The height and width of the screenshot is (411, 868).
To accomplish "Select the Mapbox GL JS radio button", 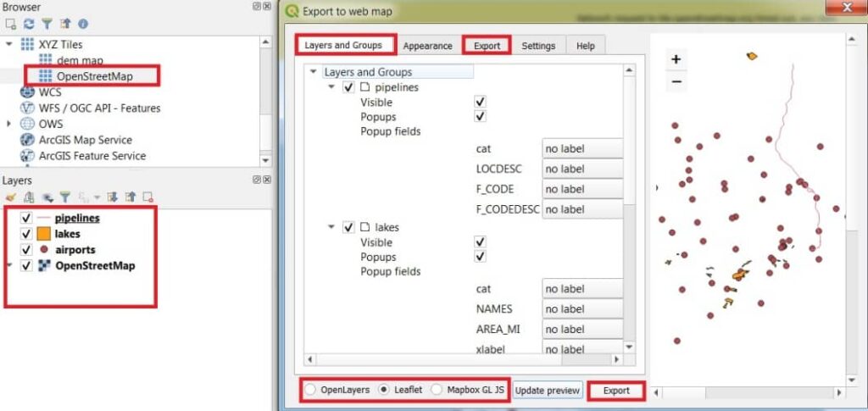I will (x=437, y=390).
